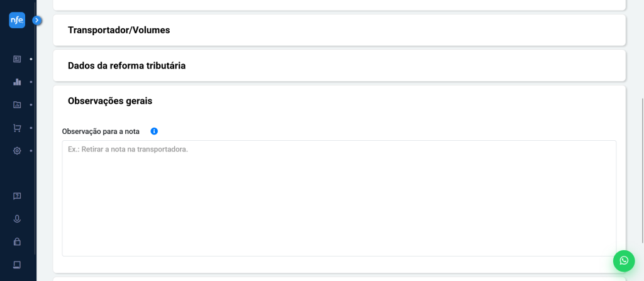Click the laptop icon at sidebar bottom

[x=17, y=264]
